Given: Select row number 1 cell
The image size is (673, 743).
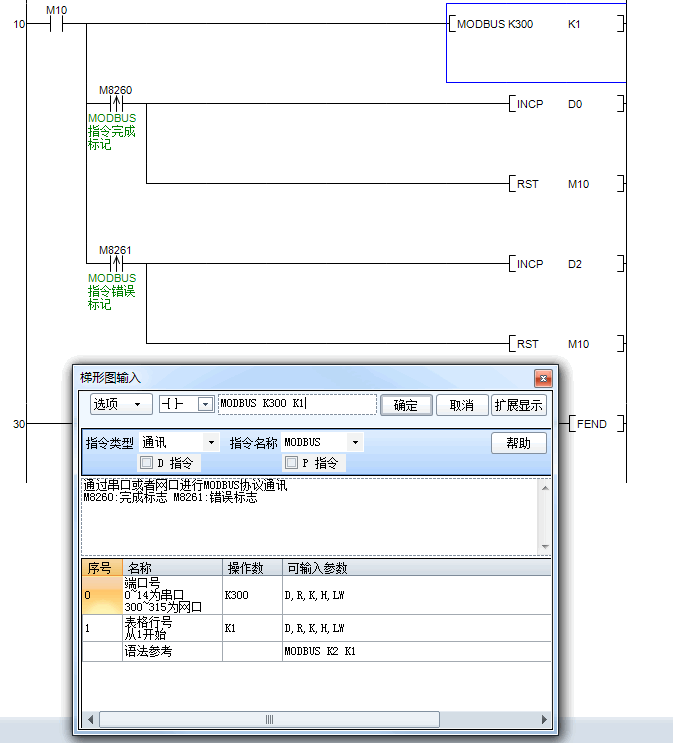Looking at the screenshot, I should (x=102, y=628).
